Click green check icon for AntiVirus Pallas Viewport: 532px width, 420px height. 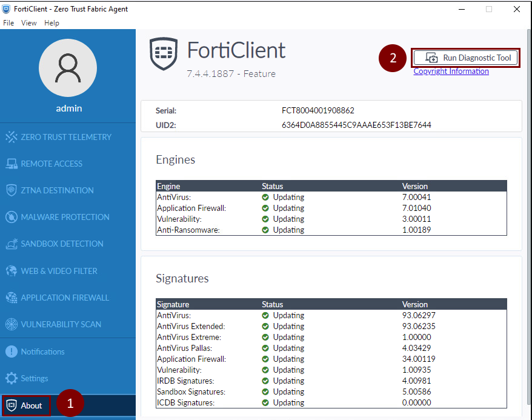[x=265, y=348]
